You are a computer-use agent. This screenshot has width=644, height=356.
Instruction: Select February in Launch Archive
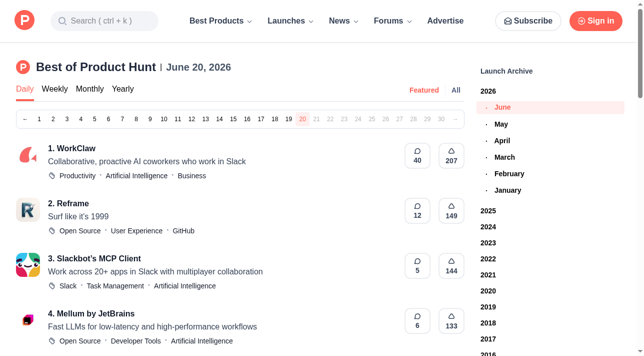click(x=509, y=174)
